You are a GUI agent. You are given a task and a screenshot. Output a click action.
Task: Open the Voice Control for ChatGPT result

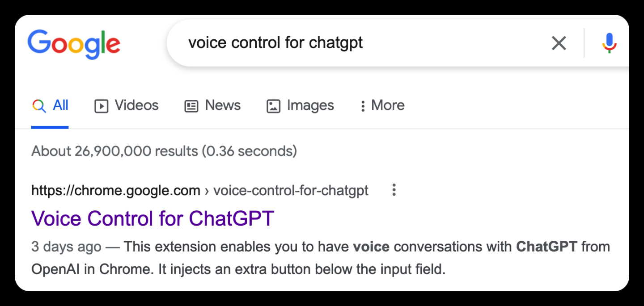pyautogui.click(x=153, y=218)
